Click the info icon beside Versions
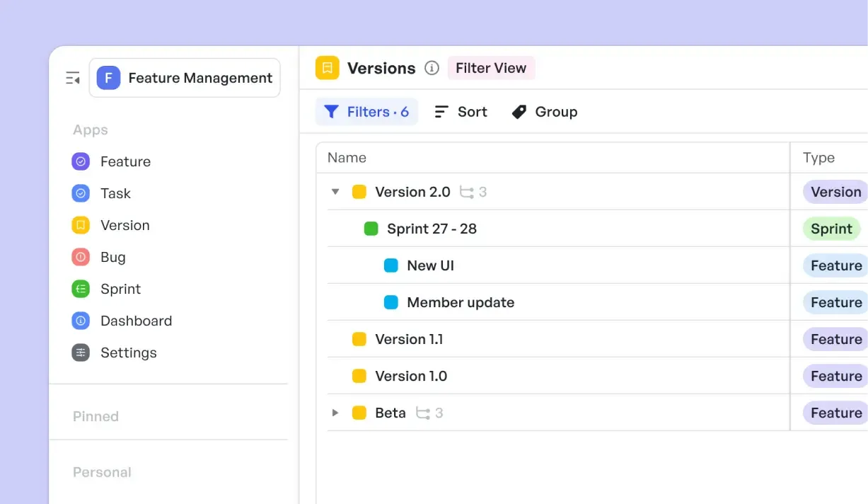The image size is (868, 504). 432,68
